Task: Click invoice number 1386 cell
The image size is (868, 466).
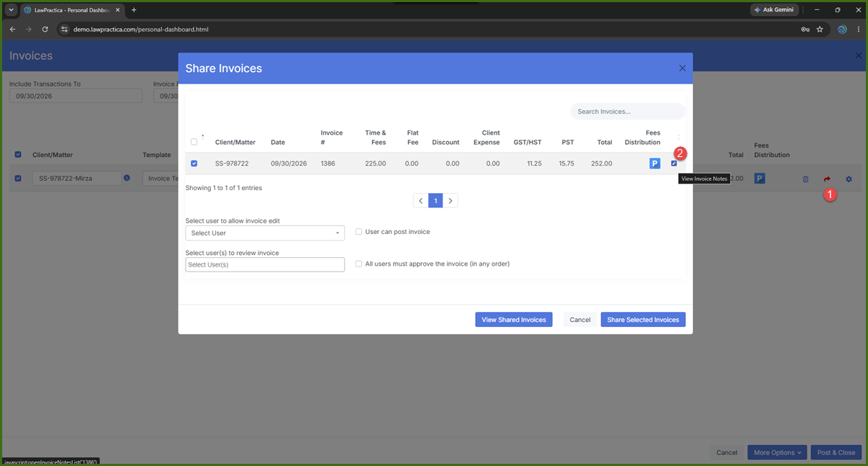Action: 329,163
